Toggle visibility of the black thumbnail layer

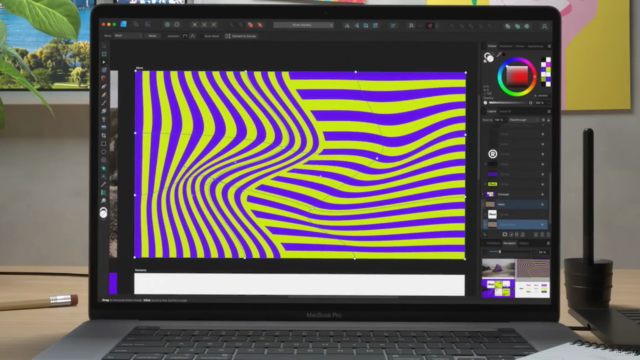(543, 164)
